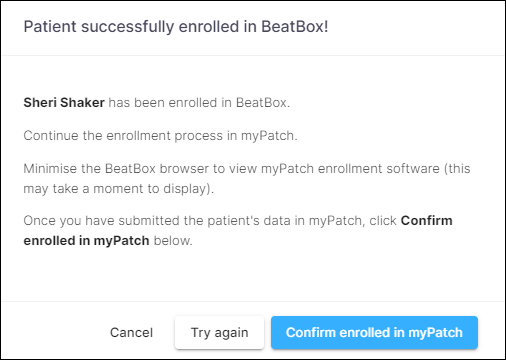This screenshot has width=506, height=360.
Task: Click the word "successfully" in the title
Action: [x=128, y=27]
